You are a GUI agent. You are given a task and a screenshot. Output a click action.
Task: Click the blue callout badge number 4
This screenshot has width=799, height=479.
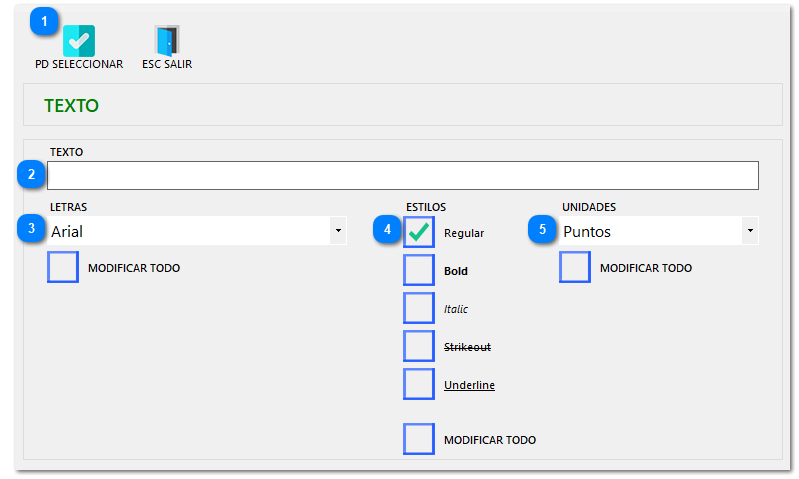tap(387, 230)
